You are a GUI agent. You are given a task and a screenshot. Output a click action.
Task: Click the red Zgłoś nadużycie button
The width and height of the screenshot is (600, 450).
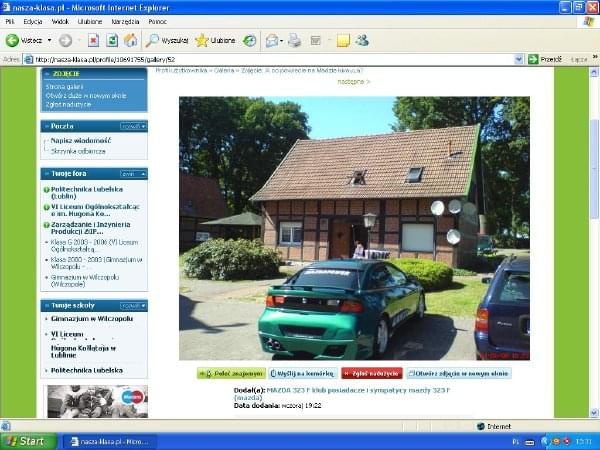[x=369, y=373]
